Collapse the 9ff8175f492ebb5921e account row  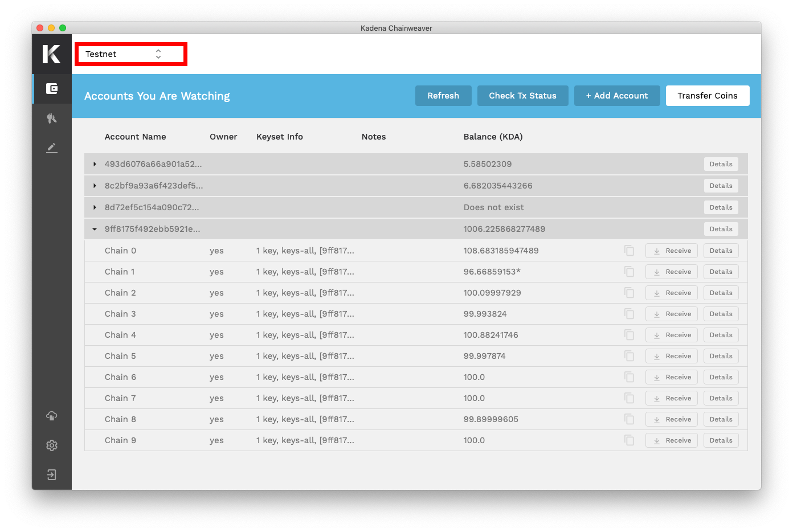click(x=95, y=229)
